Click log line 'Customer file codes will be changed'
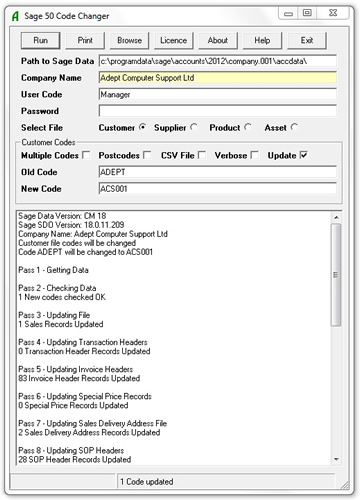 coord(77,243)
